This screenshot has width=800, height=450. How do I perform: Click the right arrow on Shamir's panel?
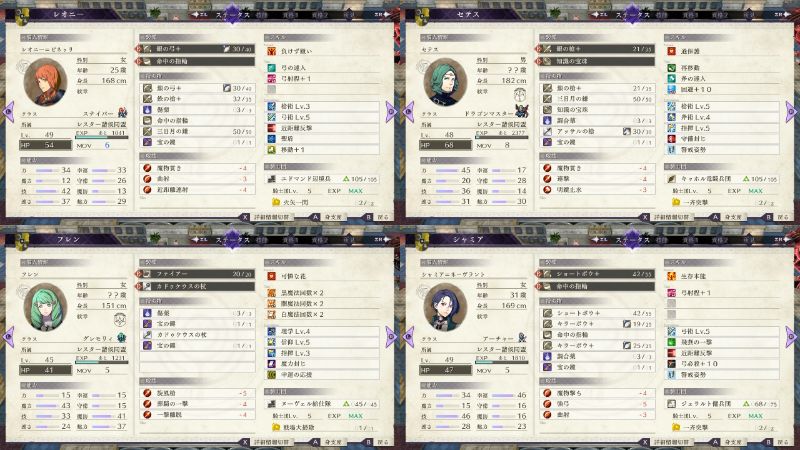point(791,337)
